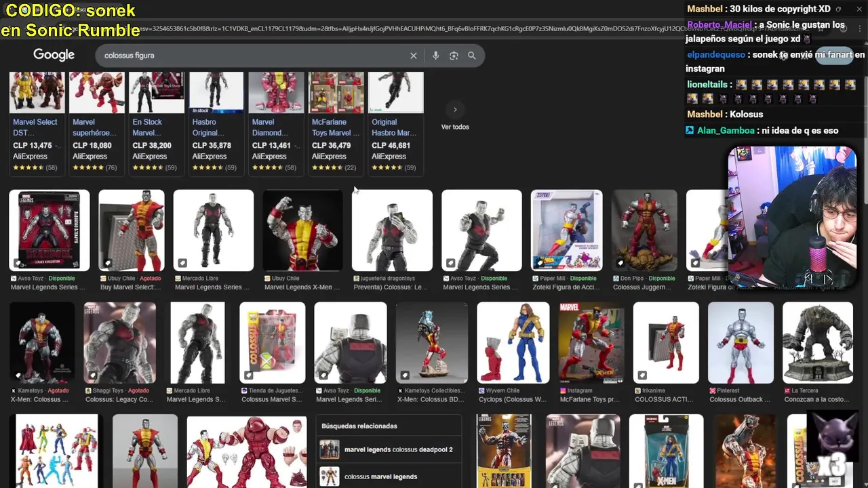
Task: Open the Colossus Juggern image from Don Pipo
Action: [644, 230]
